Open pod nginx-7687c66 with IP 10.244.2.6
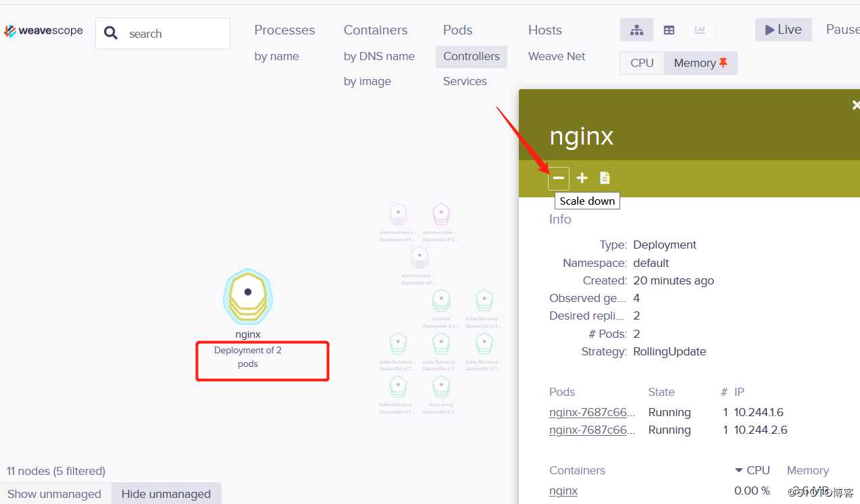Image resolution: width=860 pixels, height=504 pixels. (x=592, y=430)
